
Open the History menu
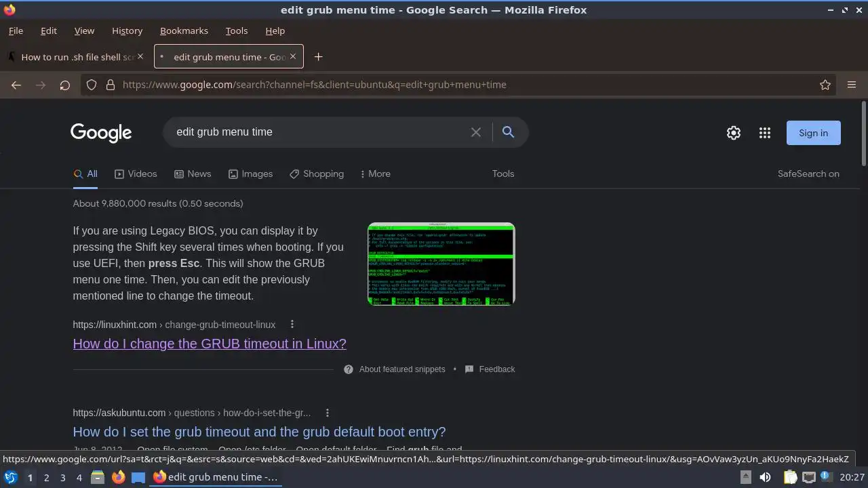click(x=127, y=30)
